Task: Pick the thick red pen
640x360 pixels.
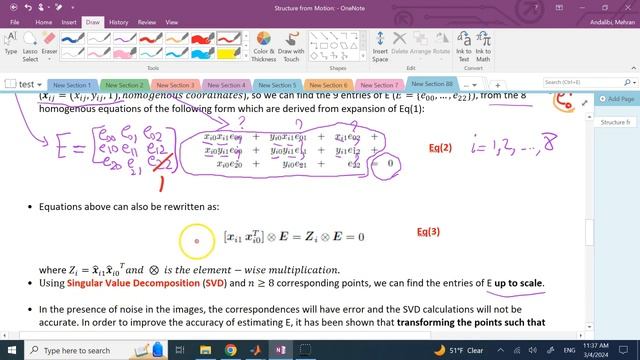Action: click(151, 39)
